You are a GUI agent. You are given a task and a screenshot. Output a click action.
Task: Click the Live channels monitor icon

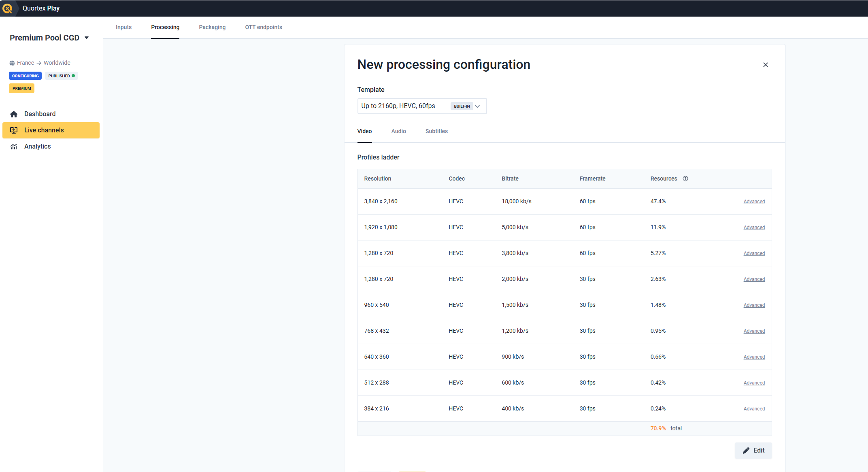(x=14, y=130)
